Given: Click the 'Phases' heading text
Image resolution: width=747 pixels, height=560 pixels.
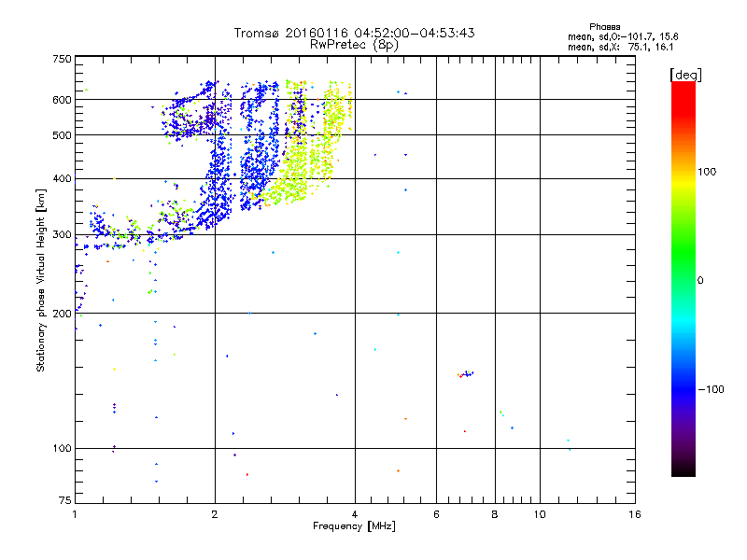Looking at the screenshot, I should pyautogui.click(x=604, y=27).
